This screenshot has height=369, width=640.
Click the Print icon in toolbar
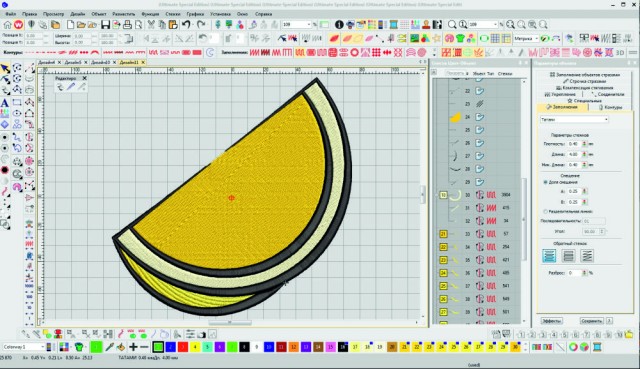(127, 25)
